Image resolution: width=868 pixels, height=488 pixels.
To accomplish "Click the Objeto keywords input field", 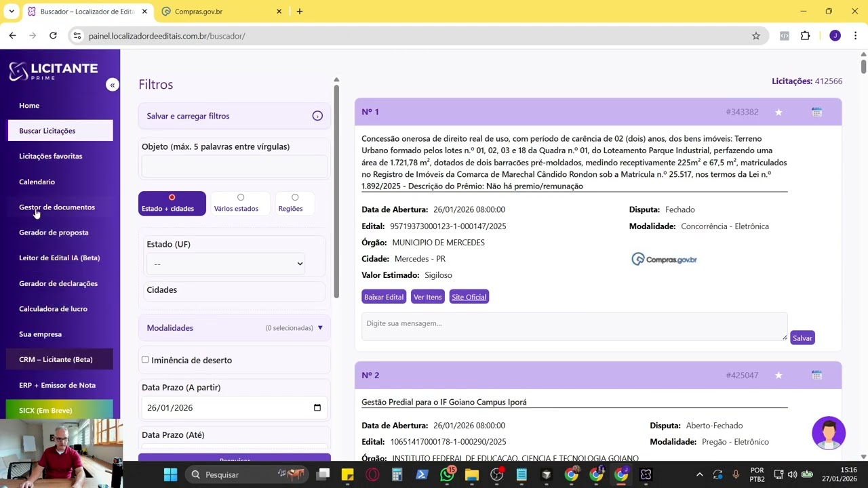I will click(235, 167).
